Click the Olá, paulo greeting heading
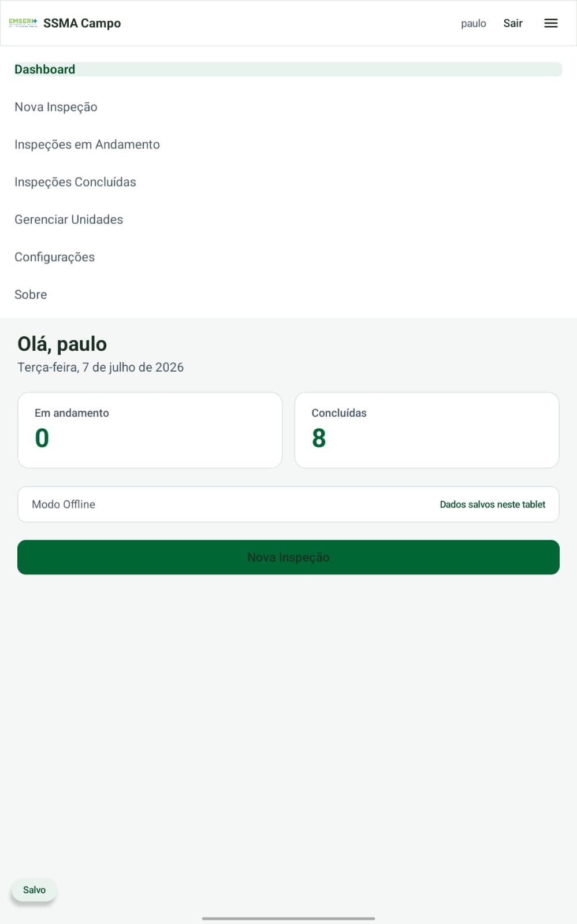The image size is (577, 924). [62, 344]
